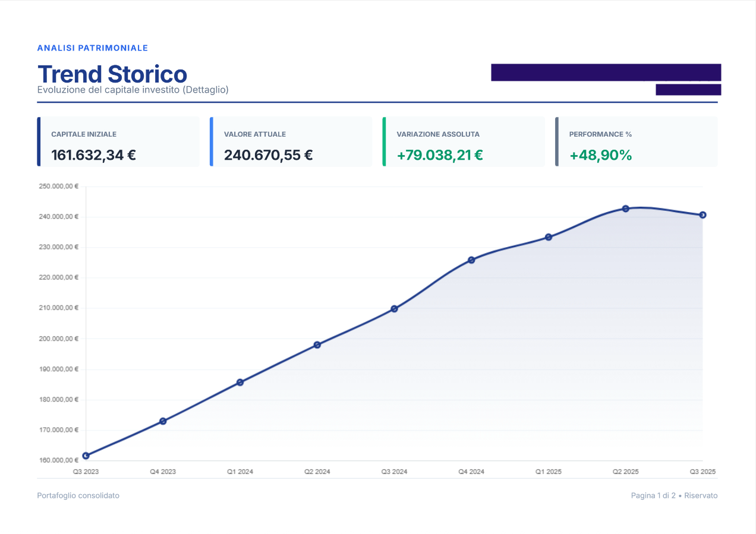Click the 210.000,00 € y-axis label
The height and width of the screenshot is (534, 756).
(59, 308)
